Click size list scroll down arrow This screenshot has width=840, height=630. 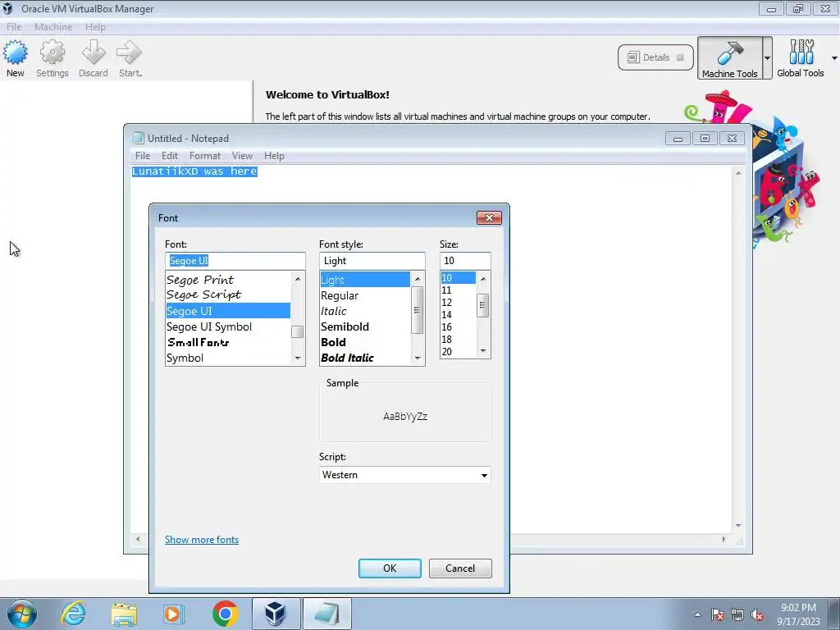coord(483,351)
